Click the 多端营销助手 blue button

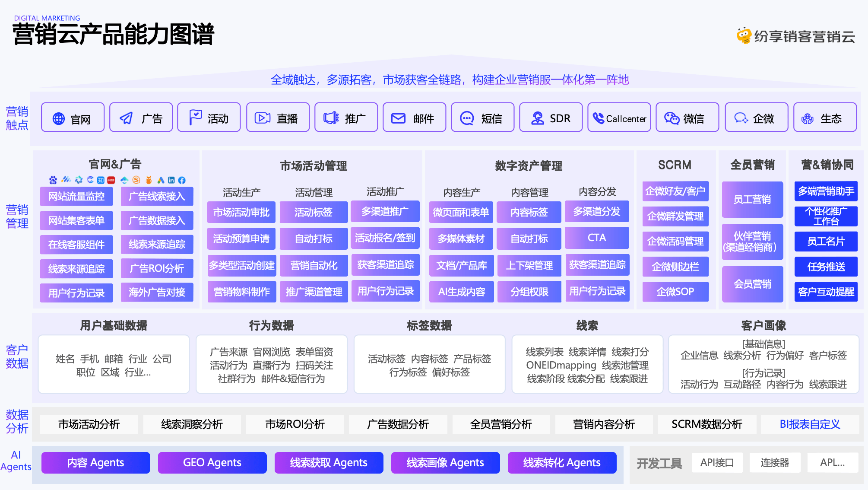(x=826, y=191)
